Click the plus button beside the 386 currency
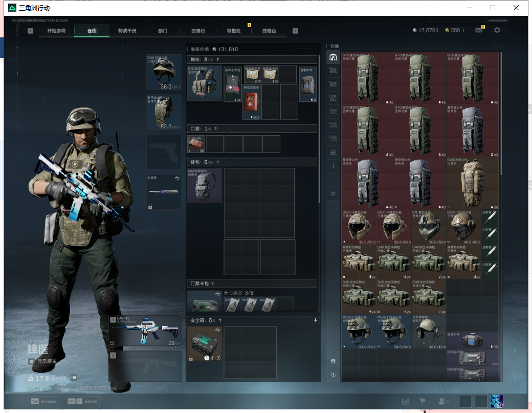Screen dimensions: 532x413 (463, 30)
